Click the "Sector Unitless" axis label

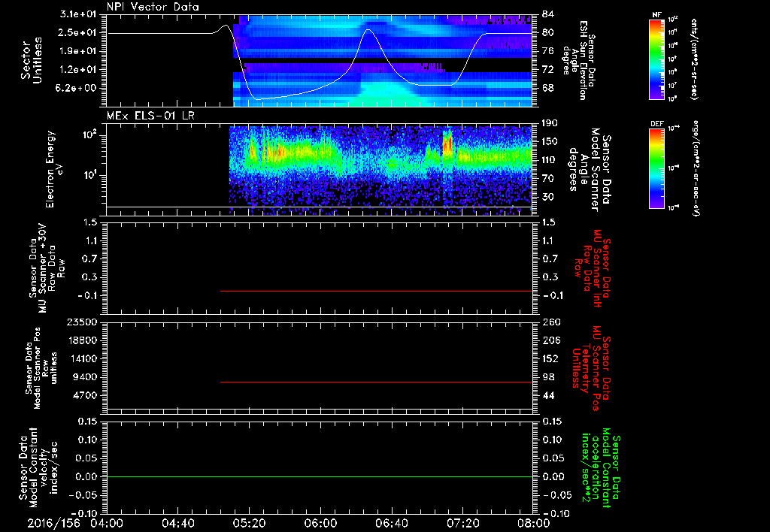[x=32, y=60]
